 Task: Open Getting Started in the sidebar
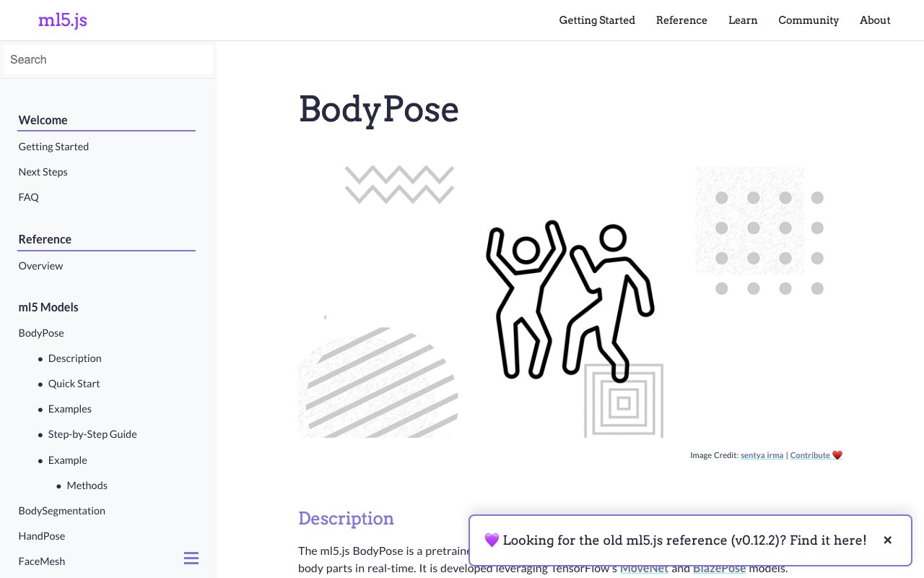tap(53, 147)
